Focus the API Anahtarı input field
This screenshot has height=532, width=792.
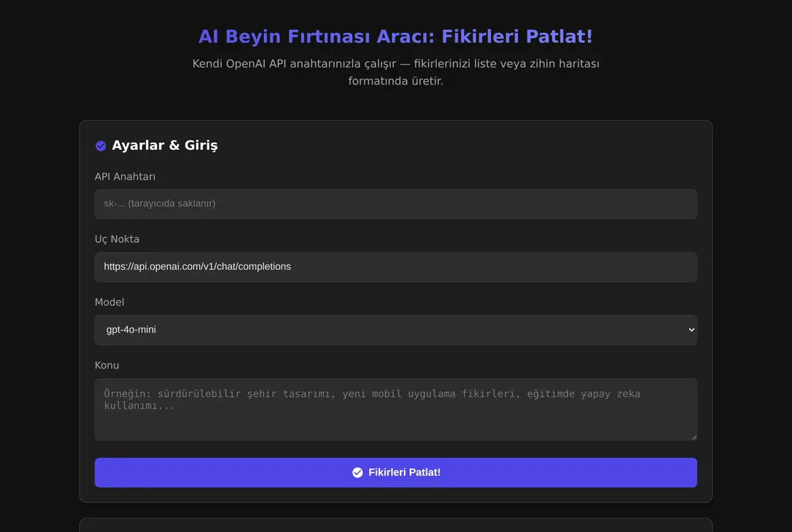point(396,204)
